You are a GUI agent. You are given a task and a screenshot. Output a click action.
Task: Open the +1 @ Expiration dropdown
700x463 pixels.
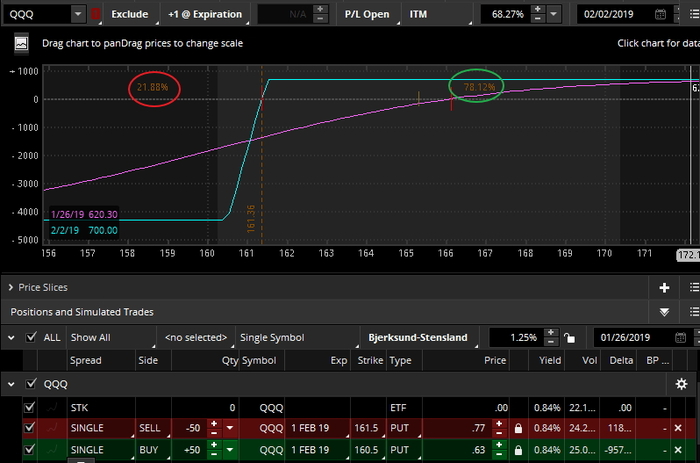click(x=205, y=14)
